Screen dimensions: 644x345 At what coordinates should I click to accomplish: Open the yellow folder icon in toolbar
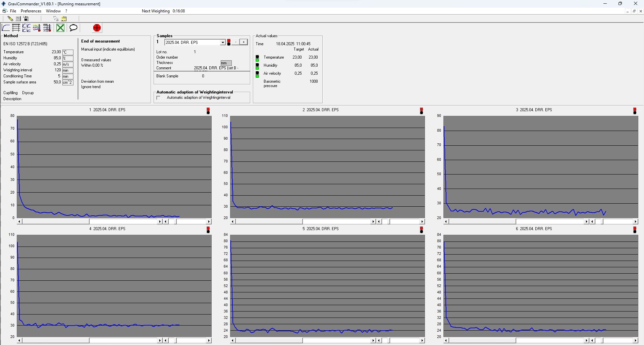(64, 19)
